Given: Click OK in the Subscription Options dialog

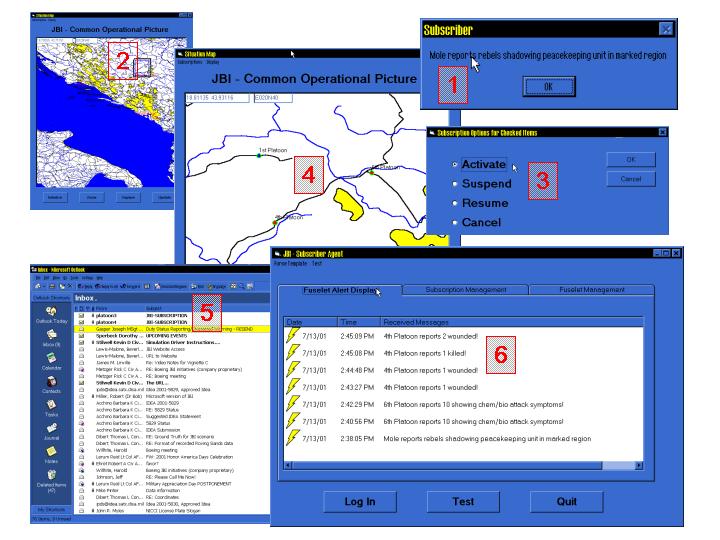Looking at the screenshot, I should tap(631, 159).
